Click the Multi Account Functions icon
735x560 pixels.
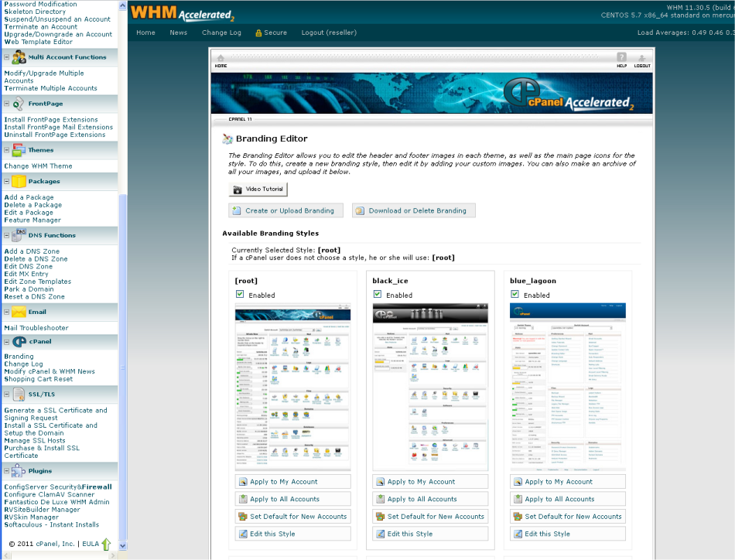click(x=19, y=57)
